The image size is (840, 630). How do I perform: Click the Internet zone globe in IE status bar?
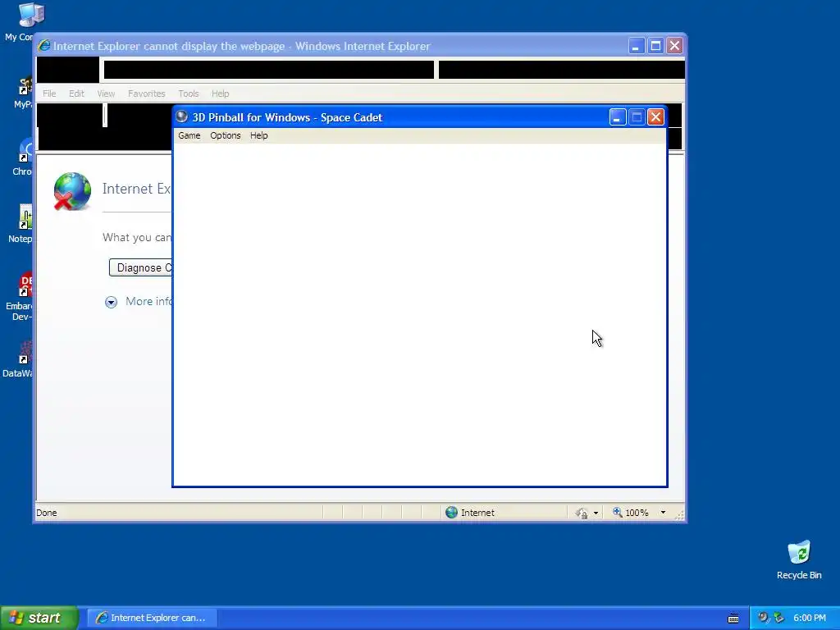coord(452,513)
